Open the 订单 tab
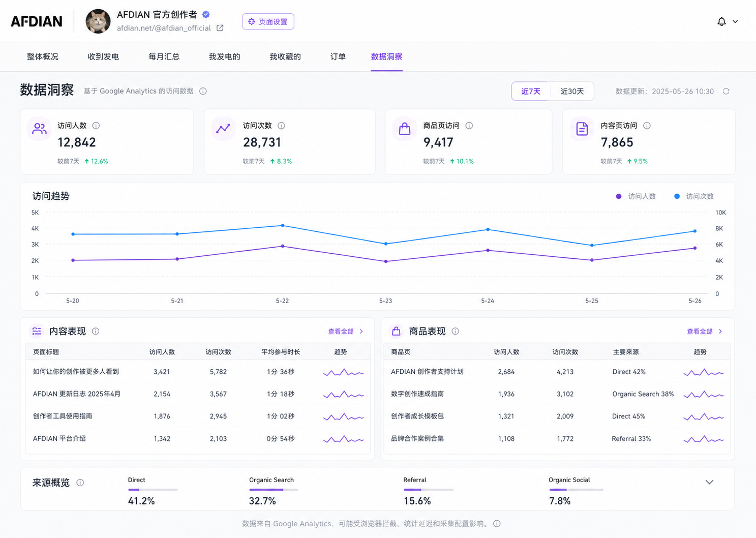Screen dimensions: 756x538 338,56
